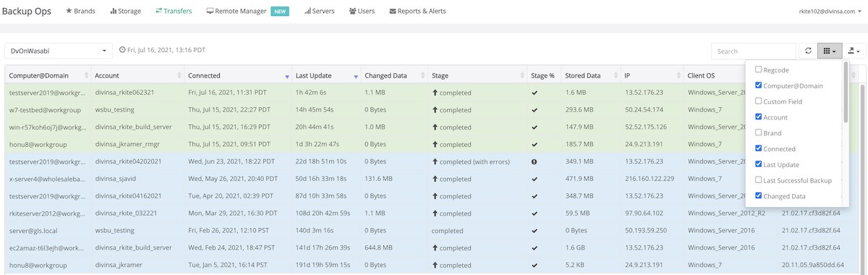Click the upload arrow in x-server4 row stage

pyautogui.click(x=435, y=179)
